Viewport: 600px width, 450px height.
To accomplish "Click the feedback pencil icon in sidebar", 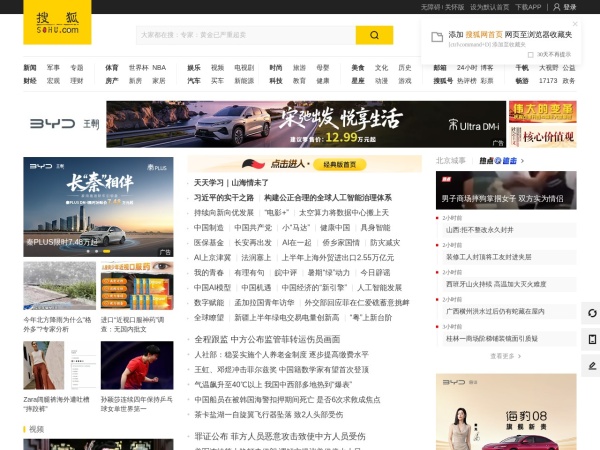I will coord(592,366).
